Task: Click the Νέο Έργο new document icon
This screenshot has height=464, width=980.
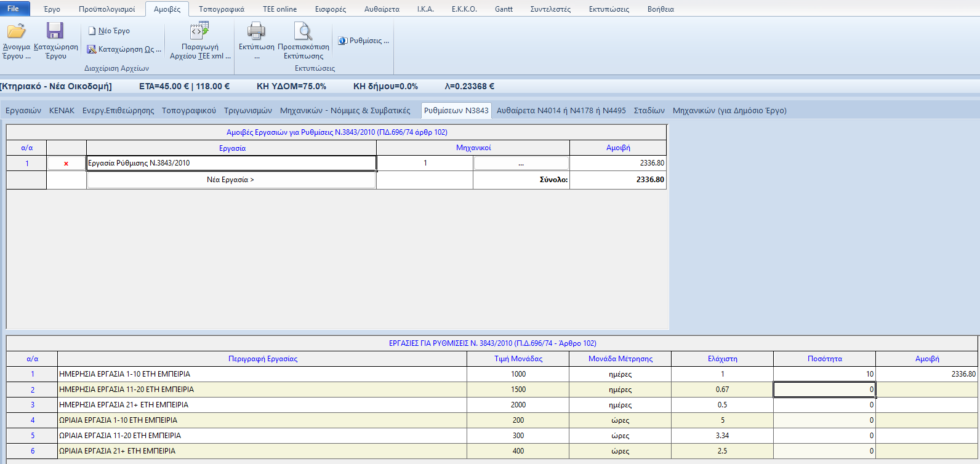Action: point(92,31)
